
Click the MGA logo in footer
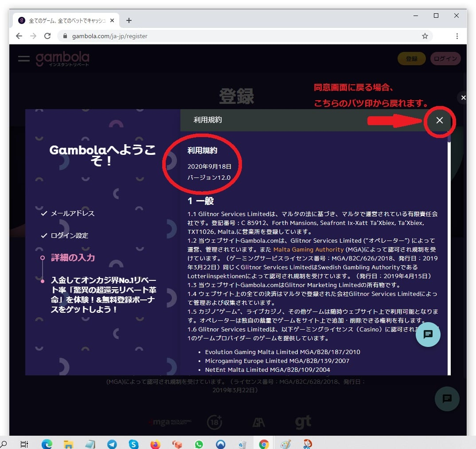pyautogui.click(x=170, y=422)
